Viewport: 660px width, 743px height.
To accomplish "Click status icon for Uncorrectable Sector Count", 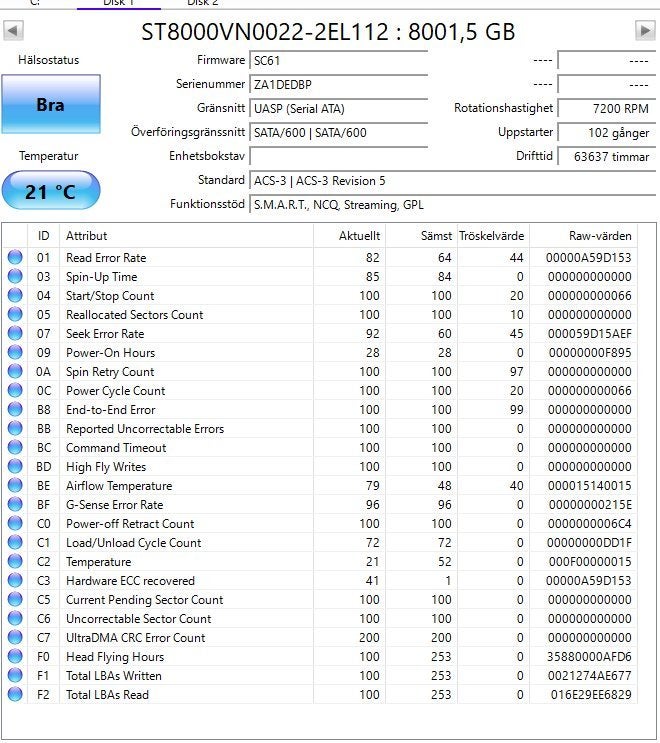I will pyautogui.click(x=15, y=618).
